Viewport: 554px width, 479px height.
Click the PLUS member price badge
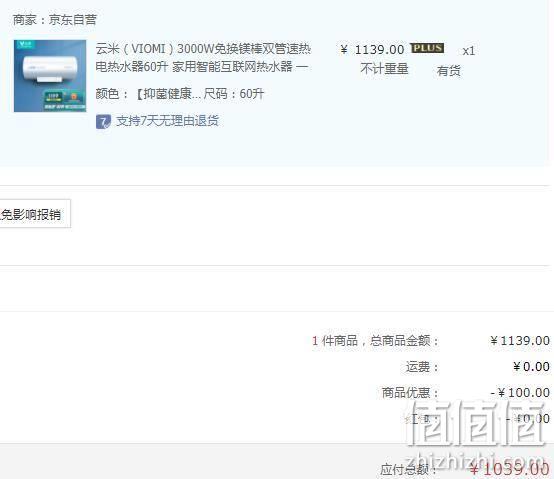427,48
